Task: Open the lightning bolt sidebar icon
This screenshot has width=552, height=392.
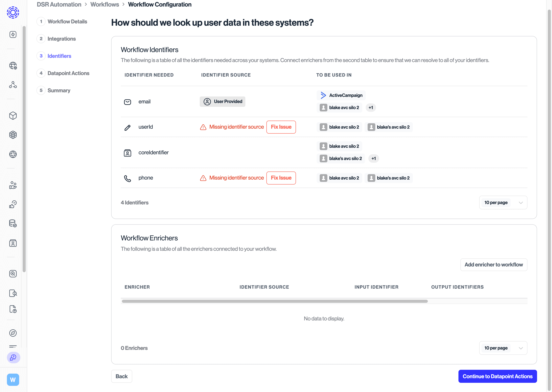Action: (x=13, y=34)
